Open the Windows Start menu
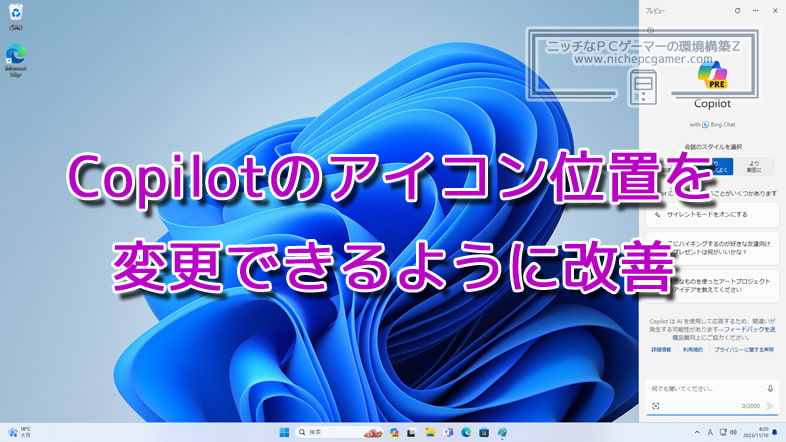The image size is (786, 442). pos(284,432)
